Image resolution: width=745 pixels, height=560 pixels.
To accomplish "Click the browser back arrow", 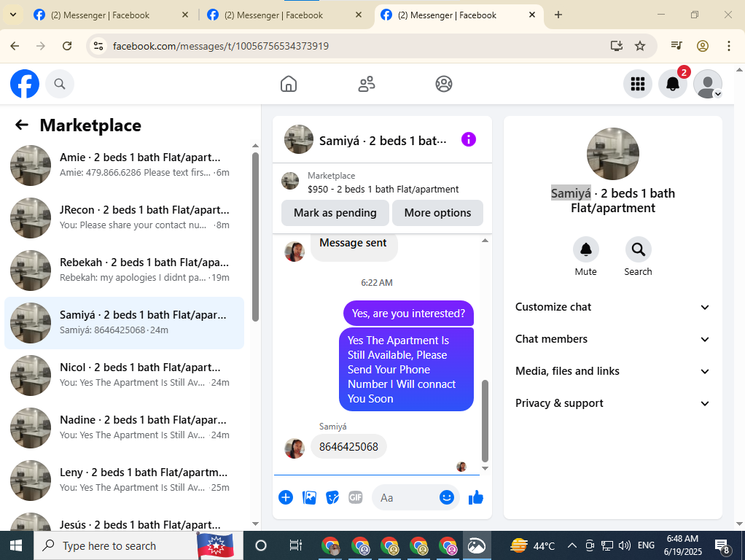I will coord(15,46).
